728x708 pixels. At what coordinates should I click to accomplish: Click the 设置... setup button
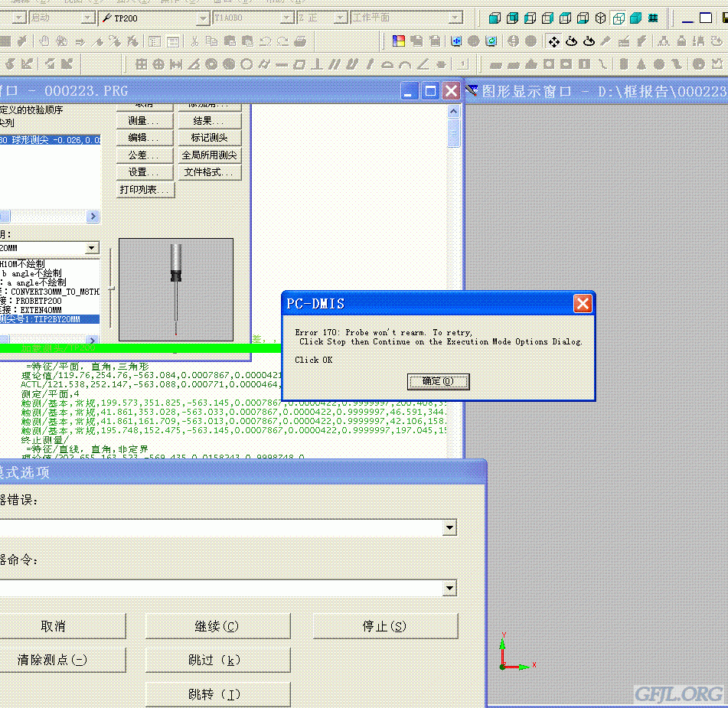(145, 172)
